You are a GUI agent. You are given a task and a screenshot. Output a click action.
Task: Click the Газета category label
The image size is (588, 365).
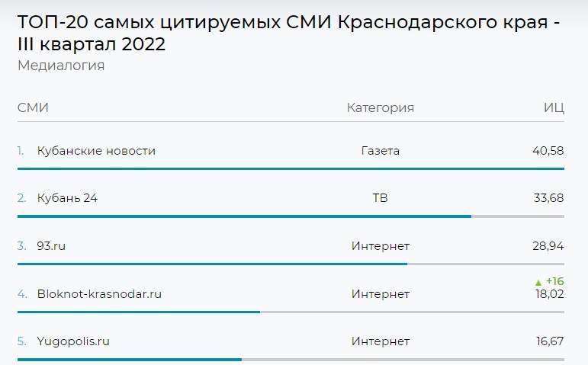click(380, 151)
